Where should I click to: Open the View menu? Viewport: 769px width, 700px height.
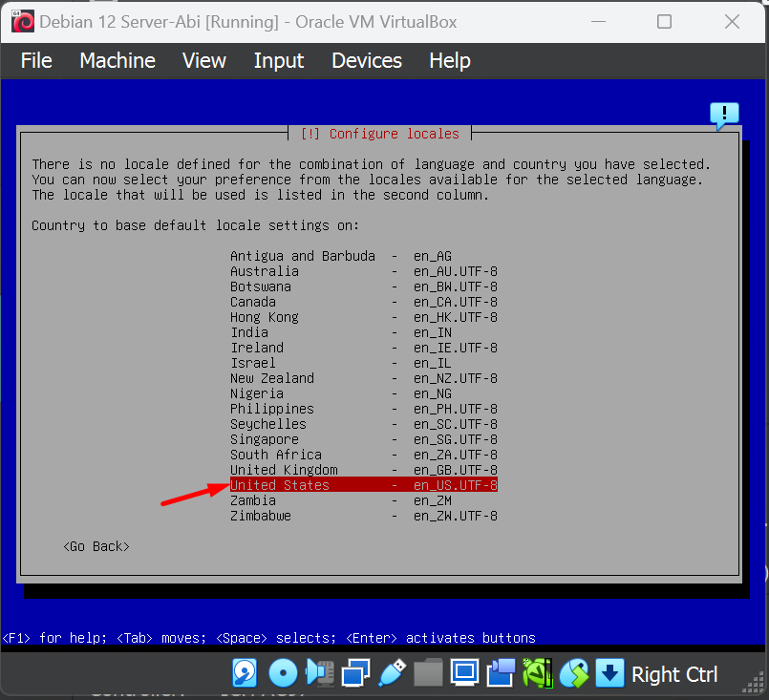[x=204, y=61]
